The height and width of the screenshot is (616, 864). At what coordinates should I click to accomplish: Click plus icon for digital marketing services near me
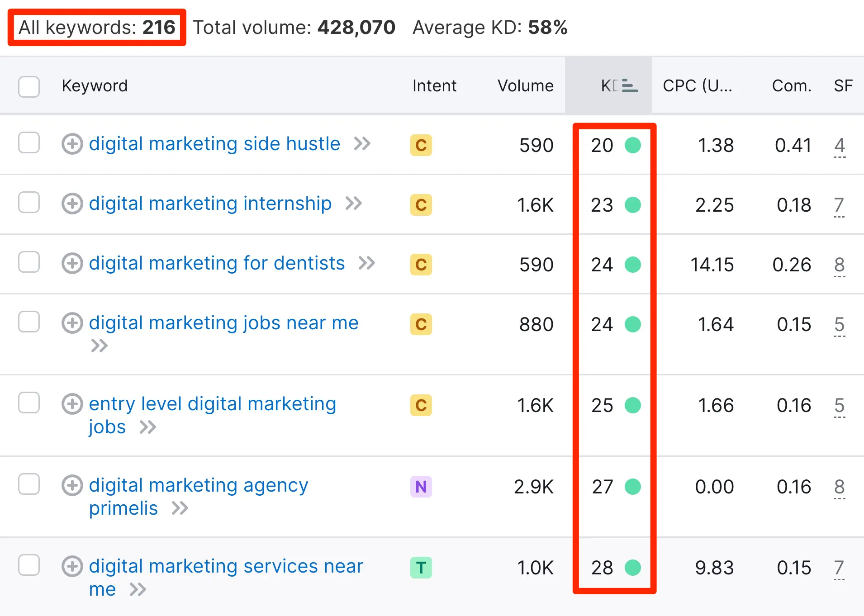[72, 567]
